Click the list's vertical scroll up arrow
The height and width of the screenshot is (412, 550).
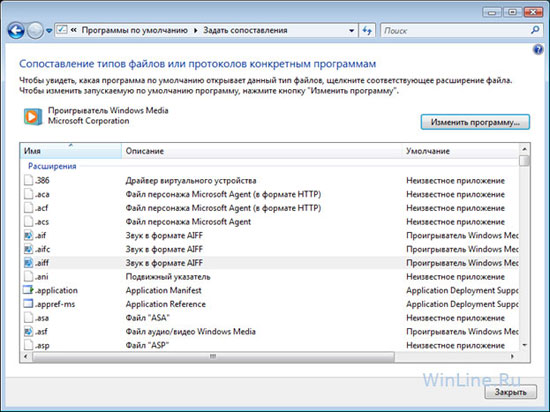[524, 149]
